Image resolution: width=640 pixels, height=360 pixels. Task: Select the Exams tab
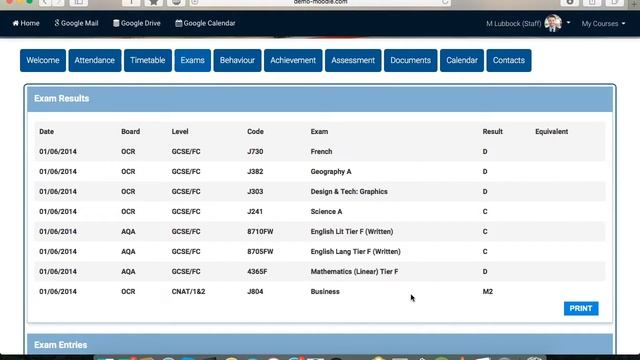click(193, 60)
